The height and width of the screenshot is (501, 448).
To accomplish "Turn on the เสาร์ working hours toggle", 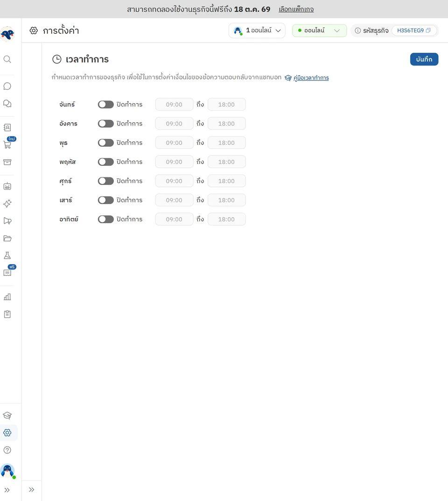I will [105, 200].
